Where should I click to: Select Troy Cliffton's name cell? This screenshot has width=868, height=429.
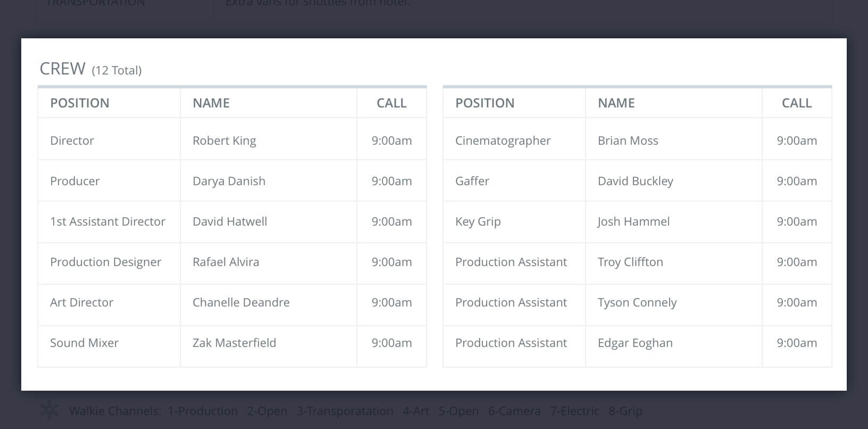pos(630,262)
